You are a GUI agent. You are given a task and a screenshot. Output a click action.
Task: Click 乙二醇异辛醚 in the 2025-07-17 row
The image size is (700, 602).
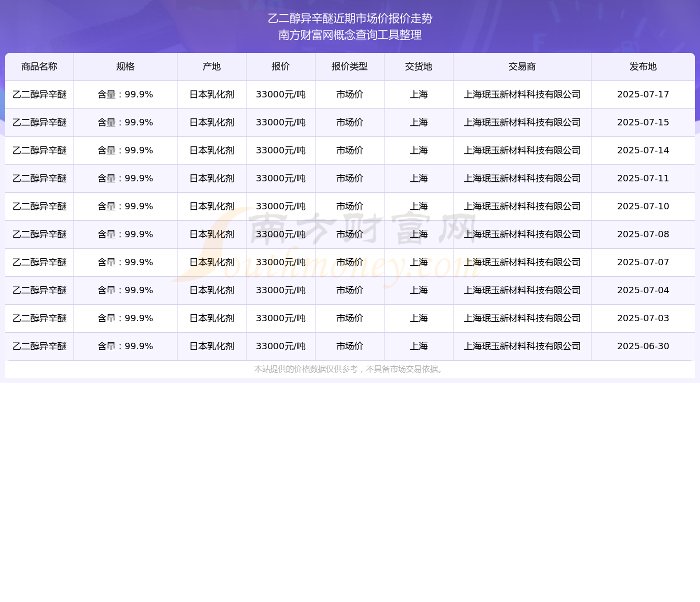(x=39, y=94)
